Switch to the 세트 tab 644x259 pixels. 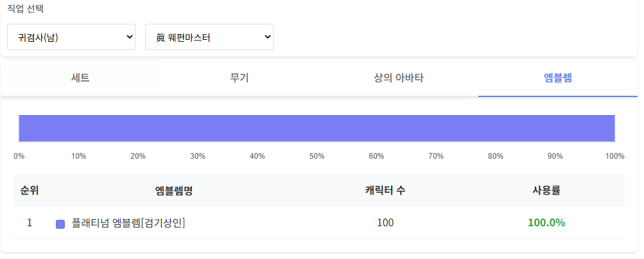click(80, 78)
